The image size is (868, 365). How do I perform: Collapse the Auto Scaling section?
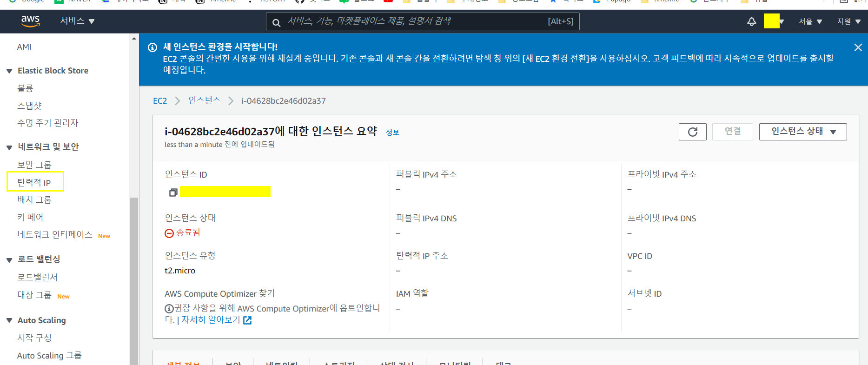coord(9,320)
